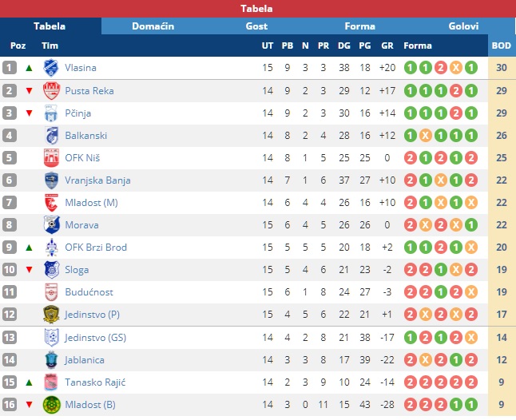Open the Balkanski team link
This screenshot has height=420, width=516.
(86, 136)
